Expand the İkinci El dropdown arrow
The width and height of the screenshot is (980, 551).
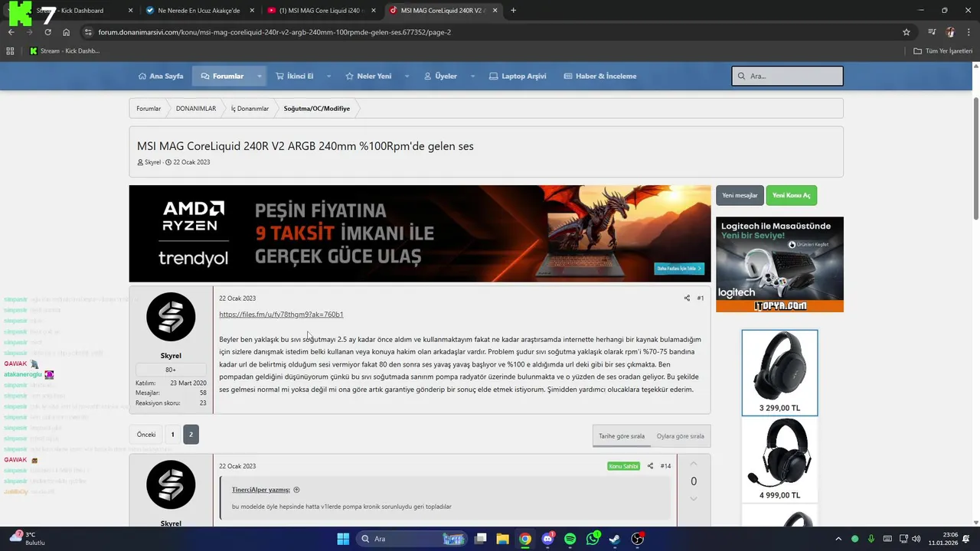pyautogui.click(x=328, y=77)
